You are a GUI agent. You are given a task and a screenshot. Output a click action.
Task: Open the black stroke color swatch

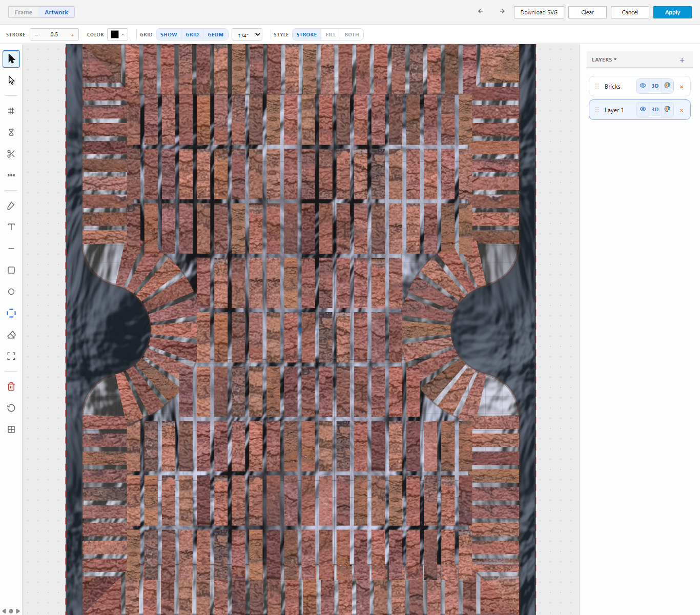pos(115,34)
